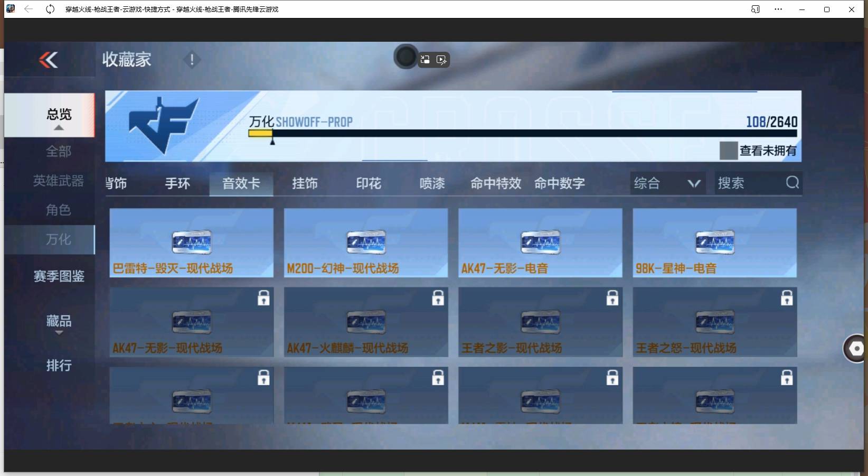Select the 音效卡 tab

coord(241,183)
